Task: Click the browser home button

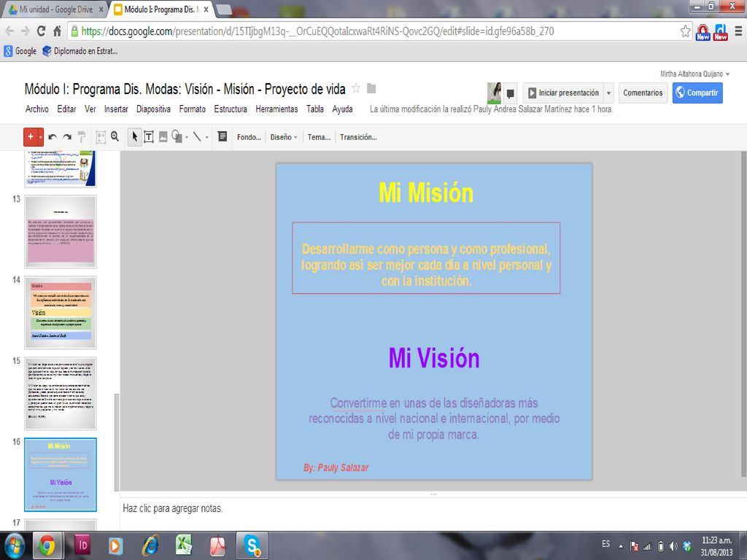Action: click(57, 31)
